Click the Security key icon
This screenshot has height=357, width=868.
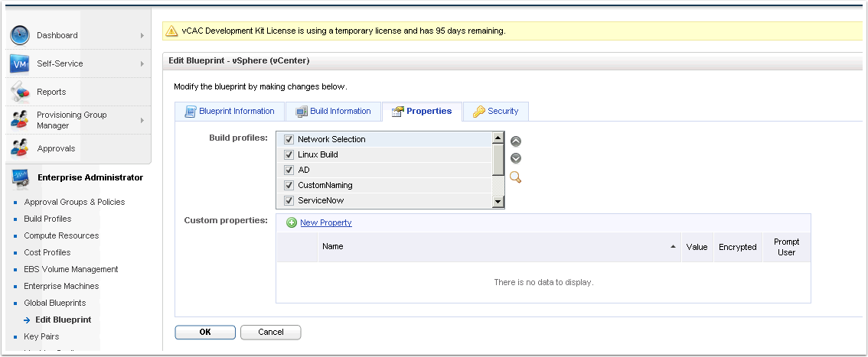[x=479, y=111]
